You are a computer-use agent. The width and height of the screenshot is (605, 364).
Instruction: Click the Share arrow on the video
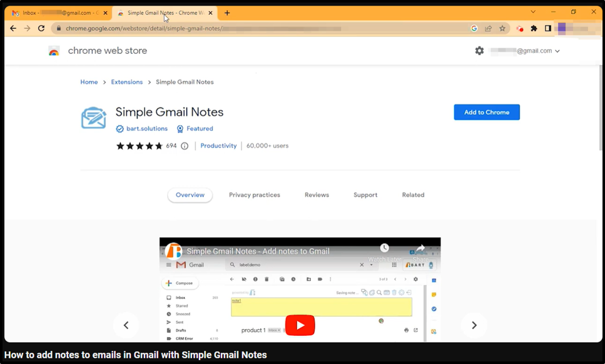pos(420,248)
